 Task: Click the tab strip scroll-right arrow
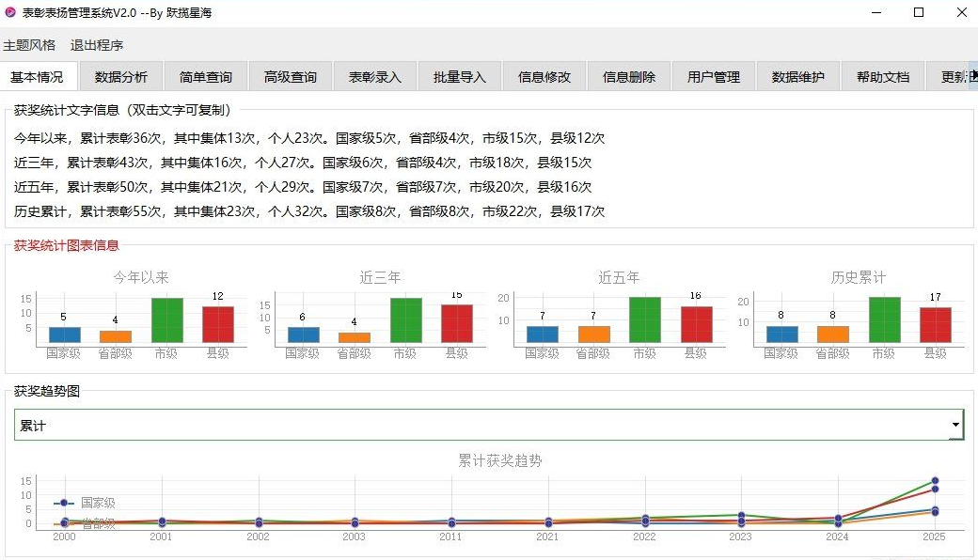tap(973, 75)
